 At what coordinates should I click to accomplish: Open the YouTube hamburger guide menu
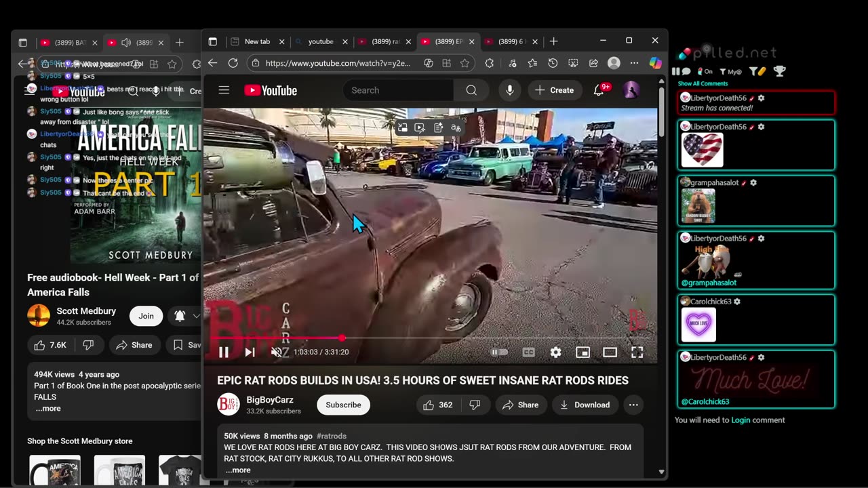224,90
